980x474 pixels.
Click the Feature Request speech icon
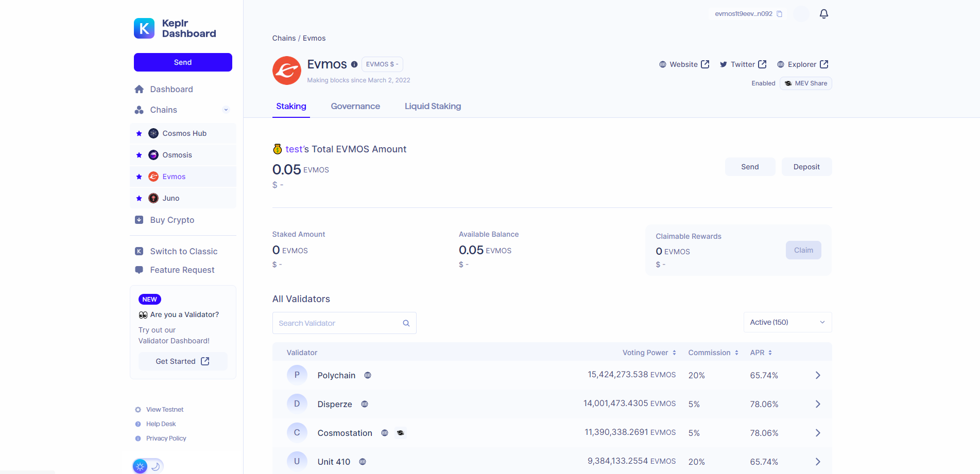(x=139, y=270)
